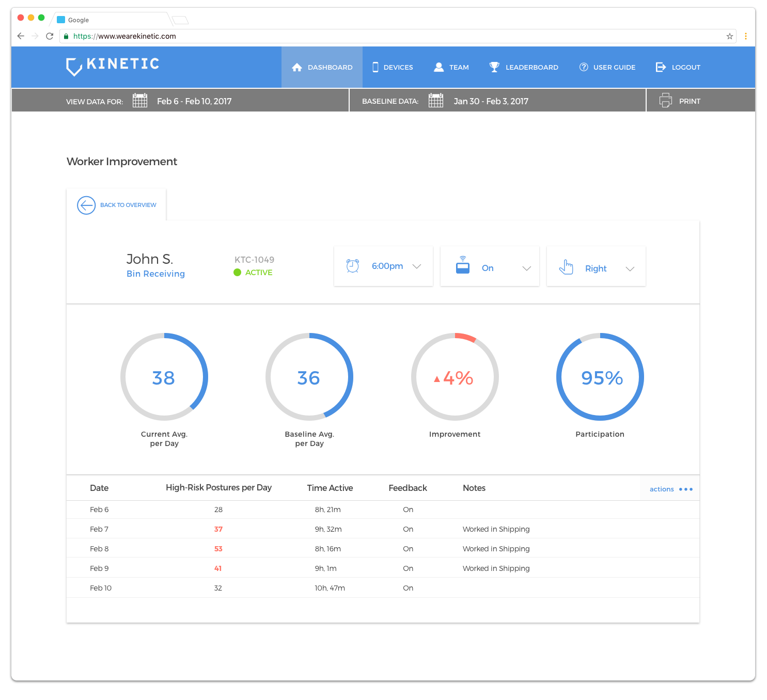Click the User Guide question mark icon

(x=584, y=67)
